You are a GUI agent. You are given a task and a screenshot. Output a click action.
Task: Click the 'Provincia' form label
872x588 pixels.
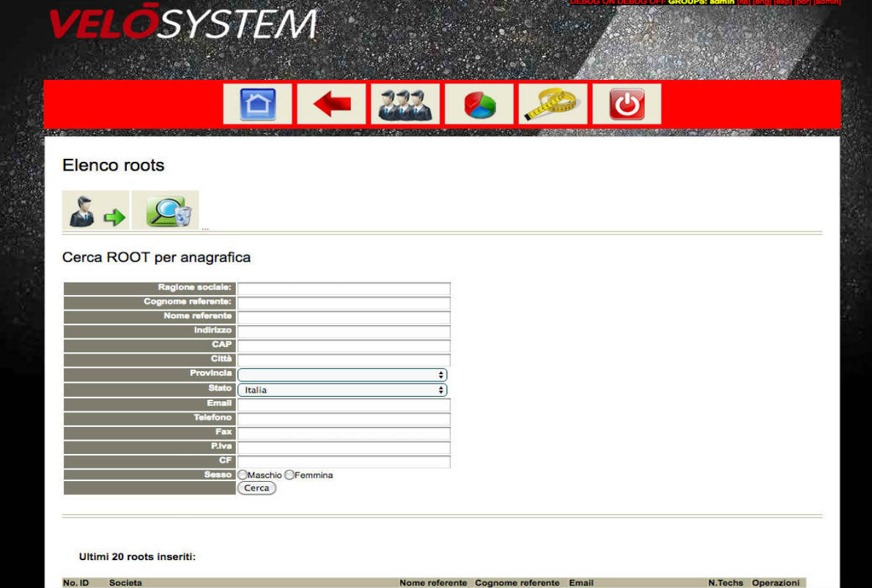tap(211, 373)
